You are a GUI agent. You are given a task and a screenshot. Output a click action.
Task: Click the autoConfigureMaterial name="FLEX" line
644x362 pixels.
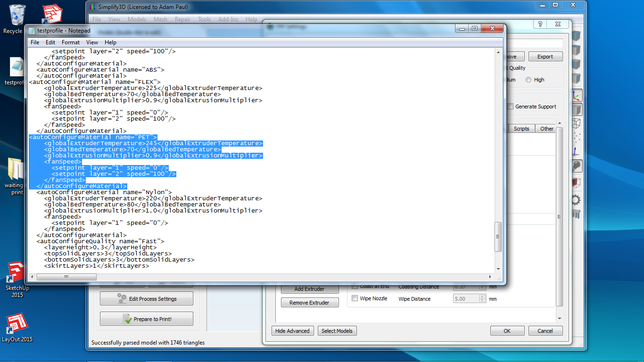95,82
